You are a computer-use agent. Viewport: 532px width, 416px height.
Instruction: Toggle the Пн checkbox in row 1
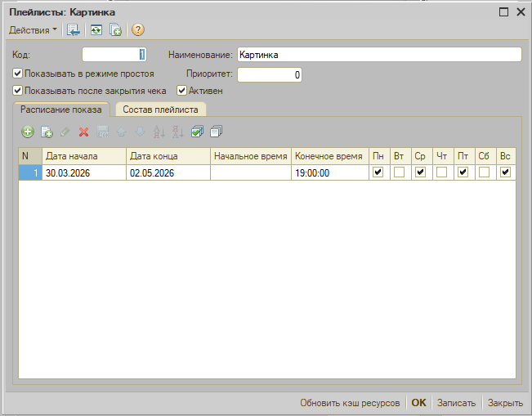pos(378,172)
